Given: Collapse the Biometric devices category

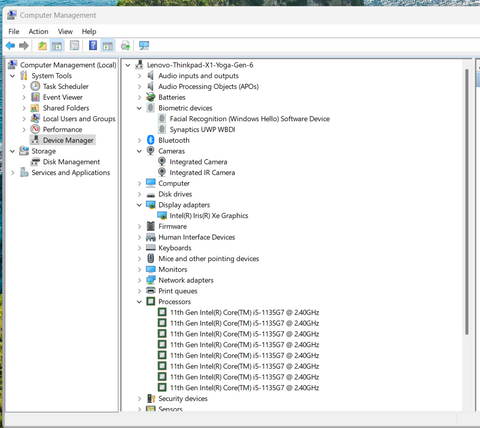Looking at the screenshot, I should point(139,108).
